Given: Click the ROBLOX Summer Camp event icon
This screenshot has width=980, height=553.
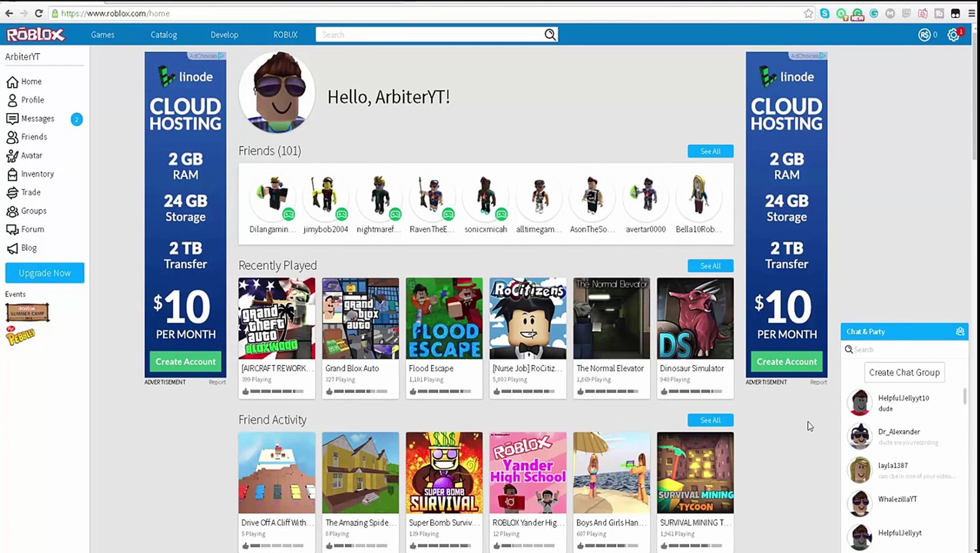Looking at the screenshot, I should [x=28, y=312].
